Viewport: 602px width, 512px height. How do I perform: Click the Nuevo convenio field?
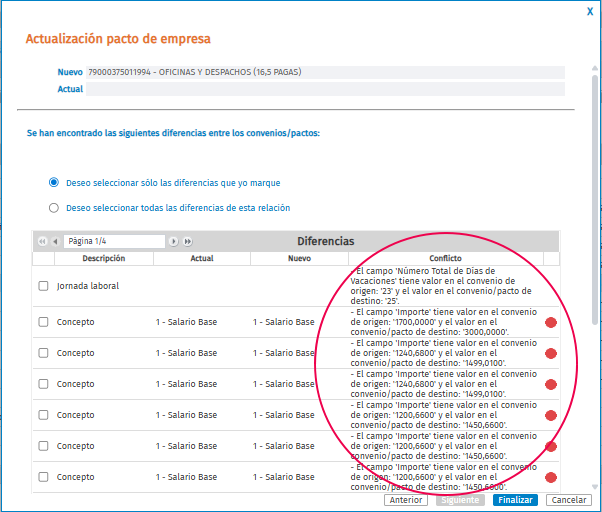(325, 72)
